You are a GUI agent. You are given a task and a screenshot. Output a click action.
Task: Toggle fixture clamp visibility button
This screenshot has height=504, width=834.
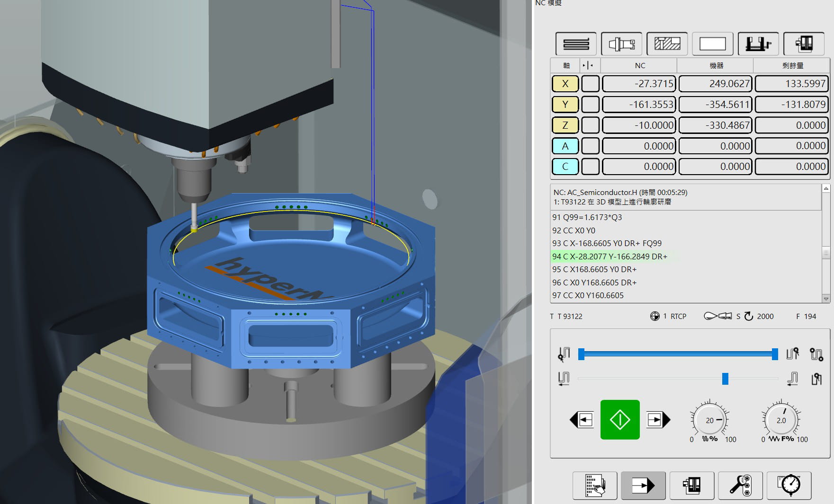(x=758, y=44)
